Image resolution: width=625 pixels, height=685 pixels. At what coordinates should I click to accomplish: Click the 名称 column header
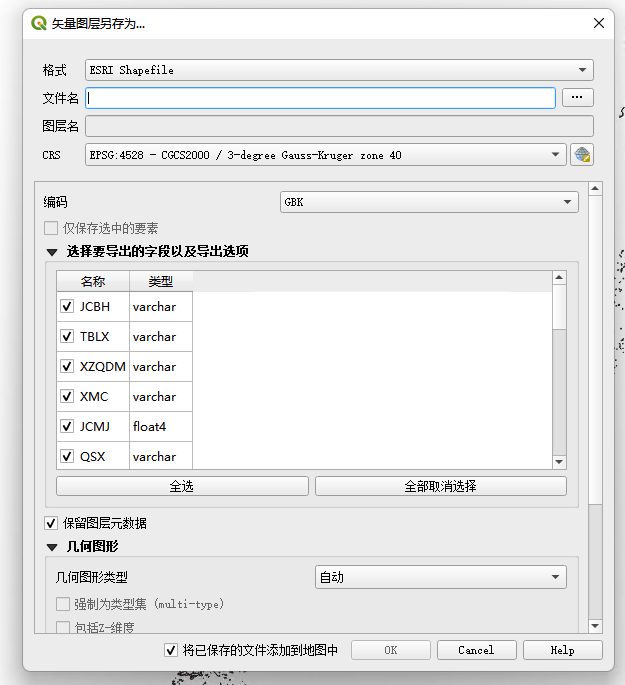coord(93,281)
